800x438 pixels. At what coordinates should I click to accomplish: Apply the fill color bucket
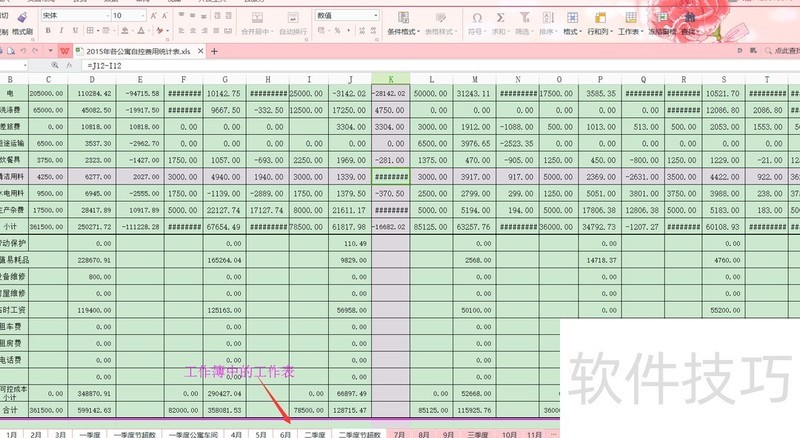[124, 31]
